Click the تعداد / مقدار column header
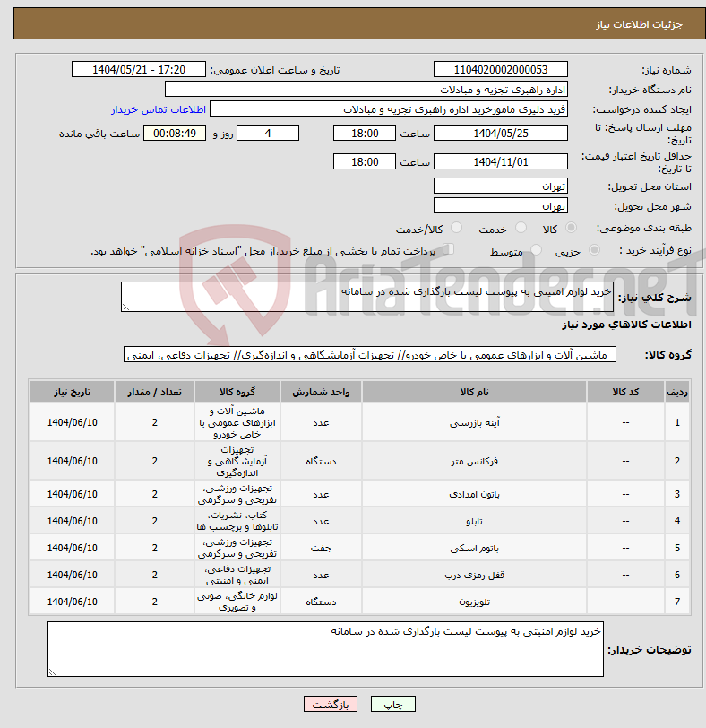 154,392
